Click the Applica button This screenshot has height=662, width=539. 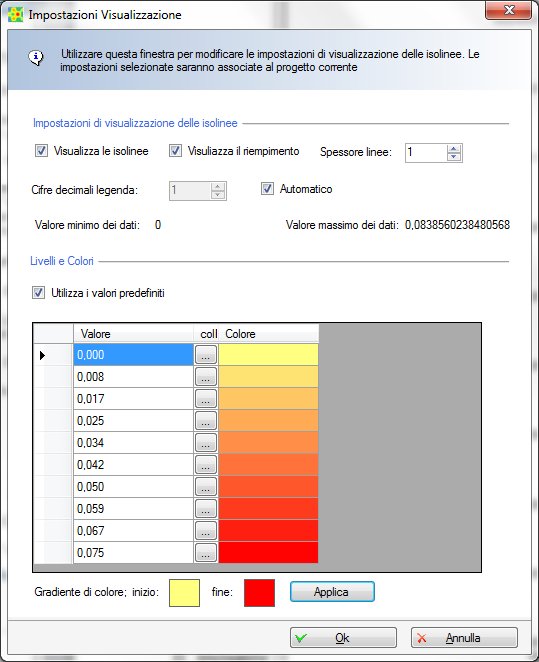tap(332, 591)
